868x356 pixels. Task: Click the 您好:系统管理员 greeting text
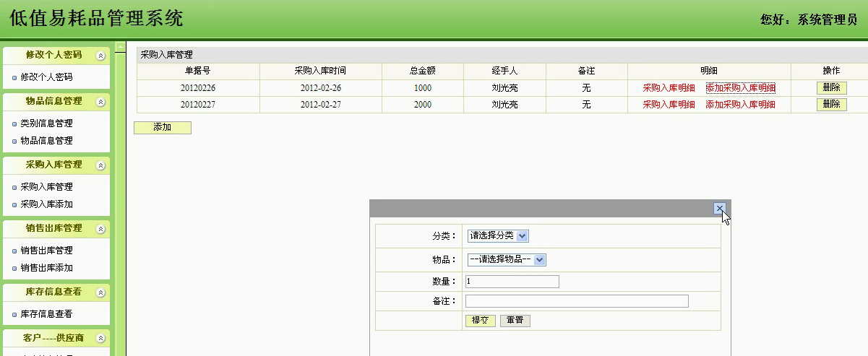click(809, 20)
